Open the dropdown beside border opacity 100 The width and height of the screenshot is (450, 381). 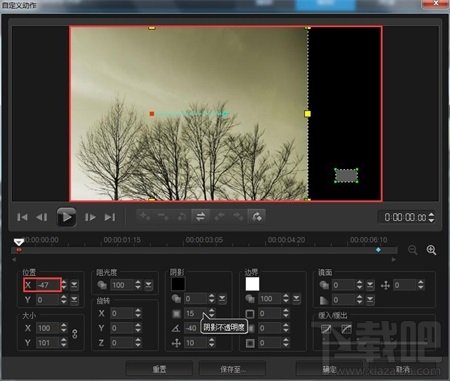pyautogui.click(x=296, y=299)
